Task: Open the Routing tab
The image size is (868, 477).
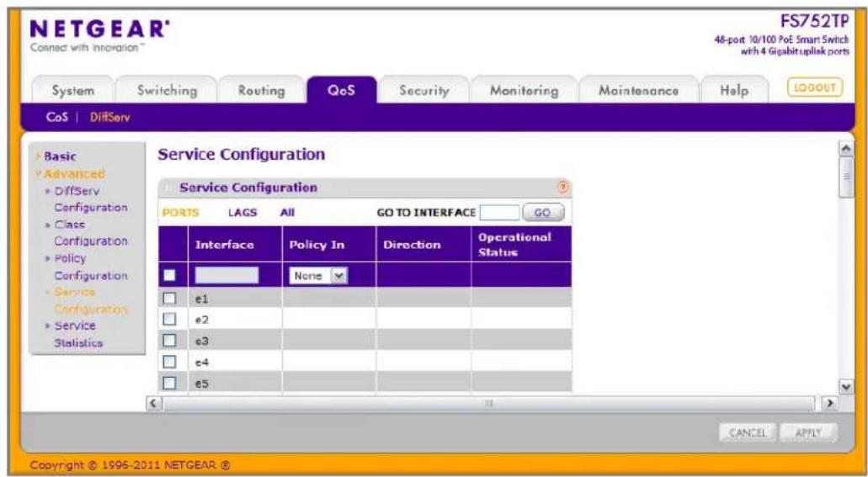Action: (261, 91)
